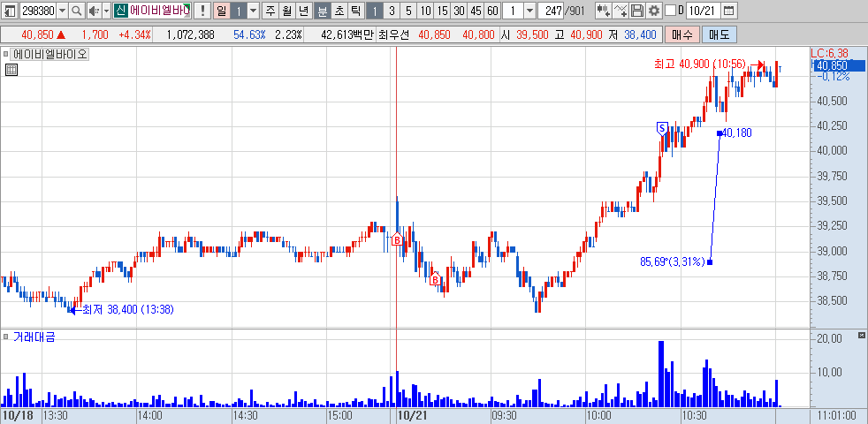Click the 11:01:00 clock display

(837, 415)
